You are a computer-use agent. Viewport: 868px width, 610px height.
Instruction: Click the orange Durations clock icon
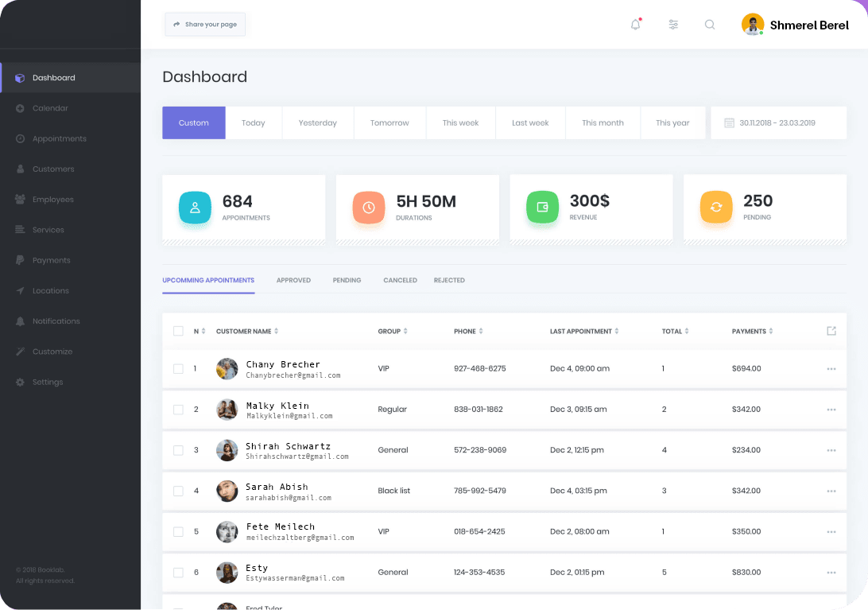tap(369, 207)
